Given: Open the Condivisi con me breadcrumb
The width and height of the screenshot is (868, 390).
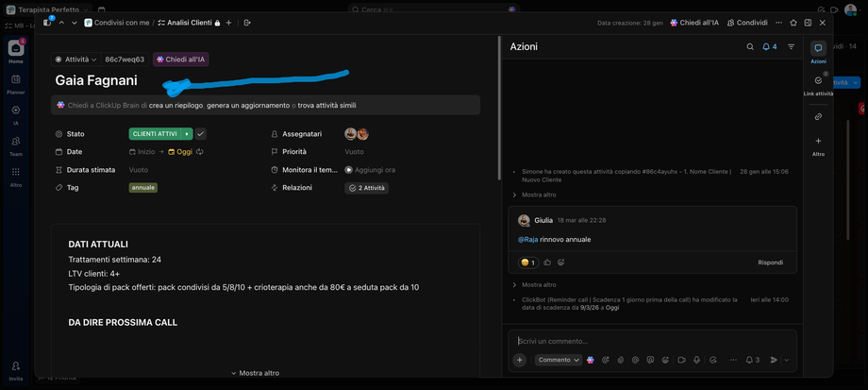Looking at the screenshot, I should coord(117,23).
